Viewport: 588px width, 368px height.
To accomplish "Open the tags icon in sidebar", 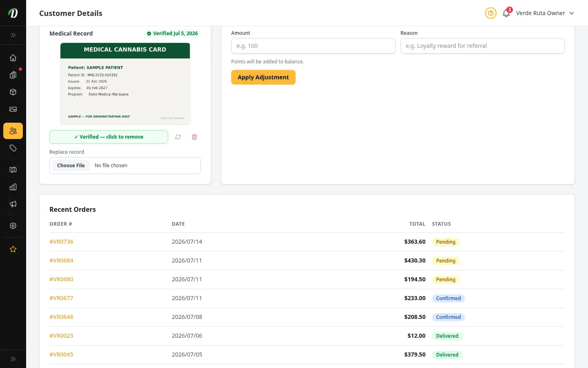I will click(13, 148).
